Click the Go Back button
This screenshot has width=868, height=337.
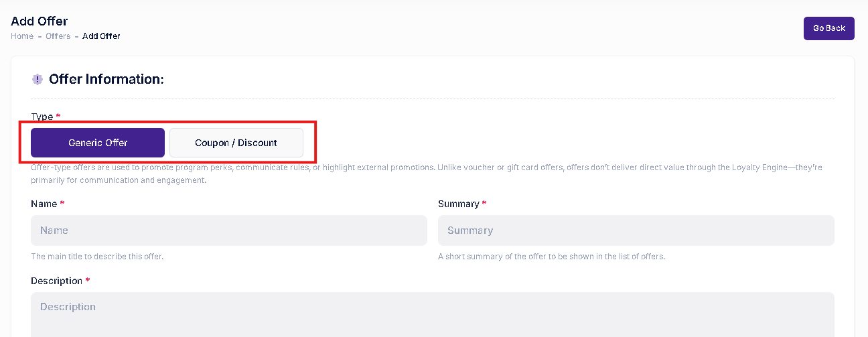pyautogui.click(x=828, y=28)
